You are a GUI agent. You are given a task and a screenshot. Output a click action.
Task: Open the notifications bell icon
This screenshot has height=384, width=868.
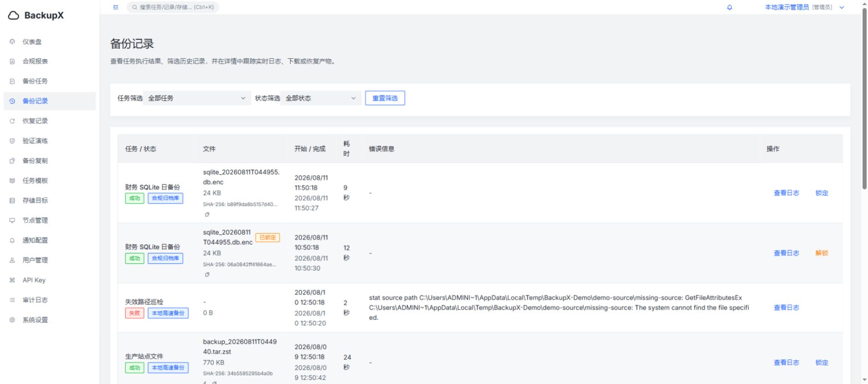tap(729, 7)
